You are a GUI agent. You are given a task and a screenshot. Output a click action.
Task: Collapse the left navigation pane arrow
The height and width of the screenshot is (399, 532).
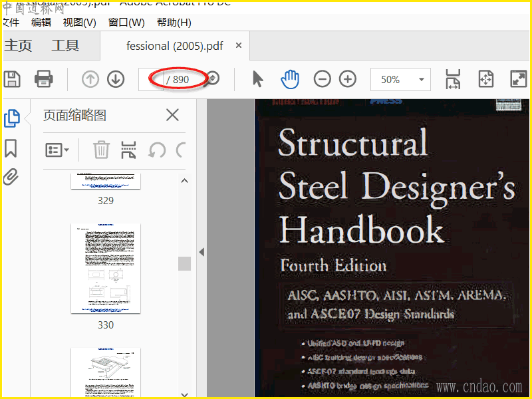201,252
